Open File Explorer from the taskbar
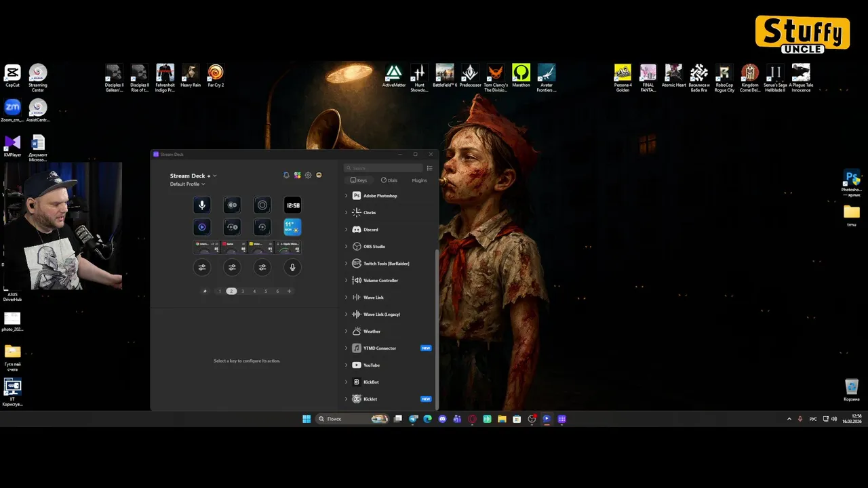This screenshot has width=868, height=488. [502, 419]
